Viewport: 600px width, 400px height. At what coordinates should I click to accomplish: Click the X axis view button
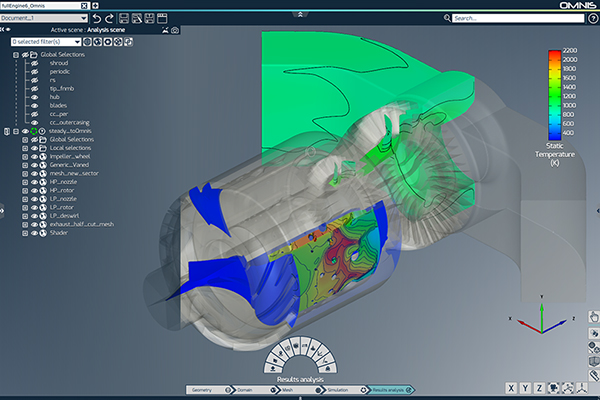[511, 388]
